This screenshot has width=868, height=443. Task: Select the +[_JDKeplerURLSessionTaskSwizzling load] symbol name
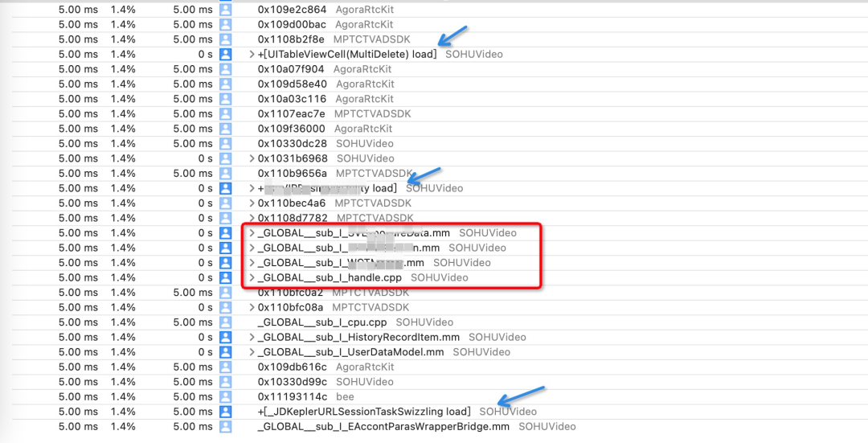(x=364, y=412)
